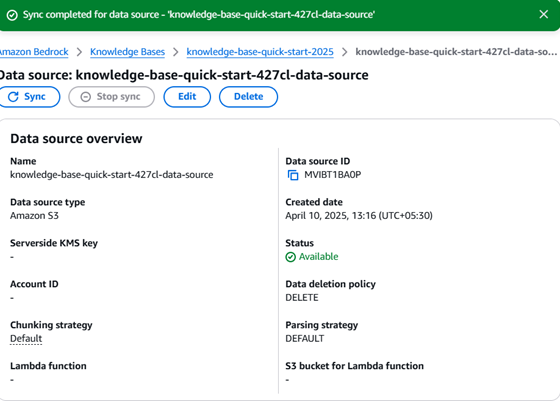The image size is (560, 401).
Task: Click the Lambda function label
Action: point(48,366)
